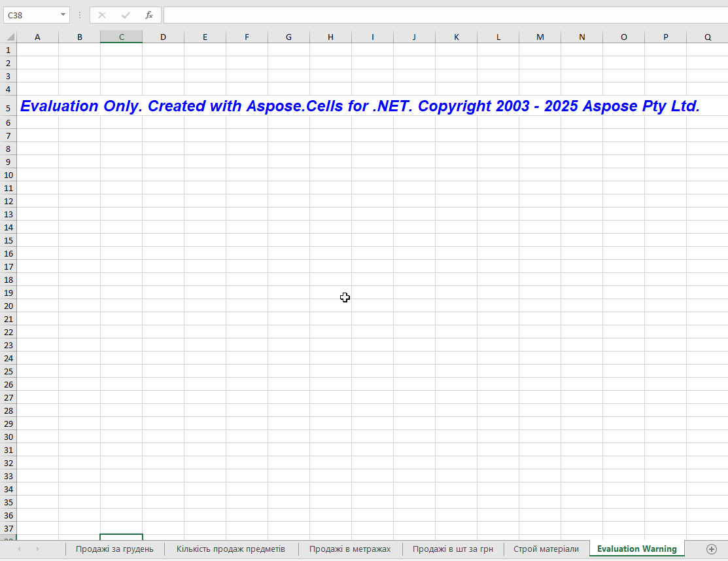Select the Строй матеріали sheet tab
The image size is (728, 561).
[546, 549]
